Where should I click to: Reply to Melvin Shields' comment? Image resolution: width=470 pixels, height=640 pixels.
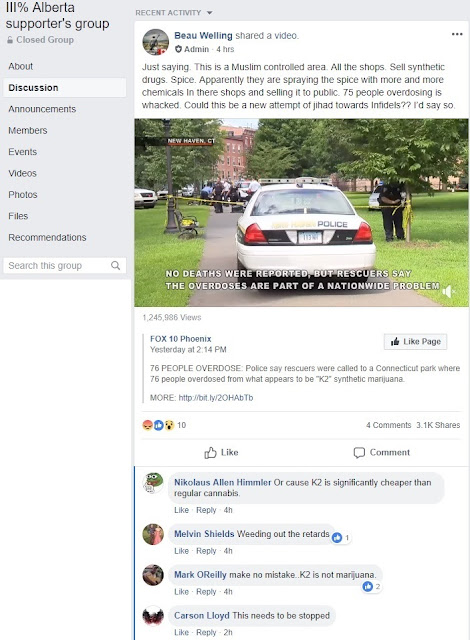point(206,551)
